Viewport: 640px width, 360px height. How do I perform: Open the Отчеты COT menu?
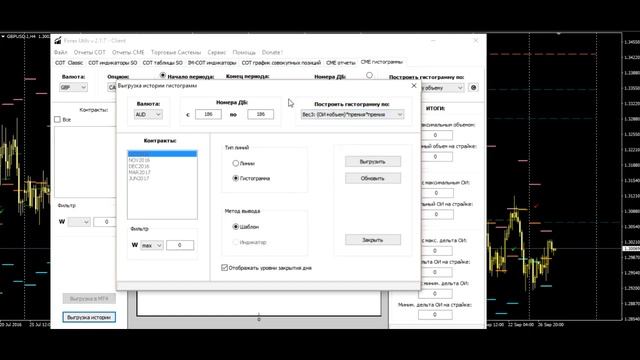point(89,52)
